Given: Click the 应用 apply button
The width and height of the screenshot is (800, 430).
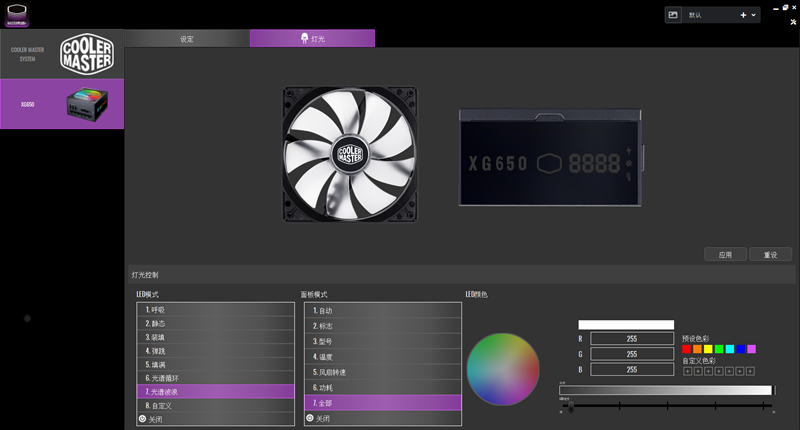Looking at the screenshot, I should pyautogui.click(x=725, y=255).
